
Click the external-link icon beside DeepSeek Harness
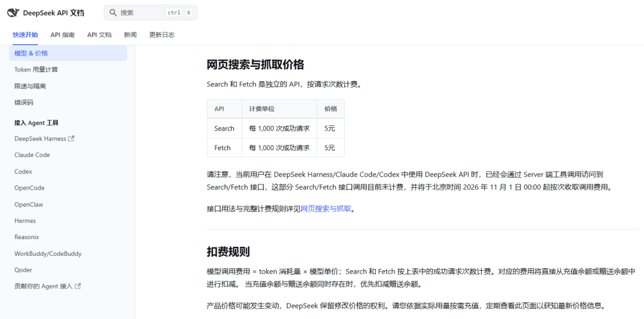pos(71,138)
